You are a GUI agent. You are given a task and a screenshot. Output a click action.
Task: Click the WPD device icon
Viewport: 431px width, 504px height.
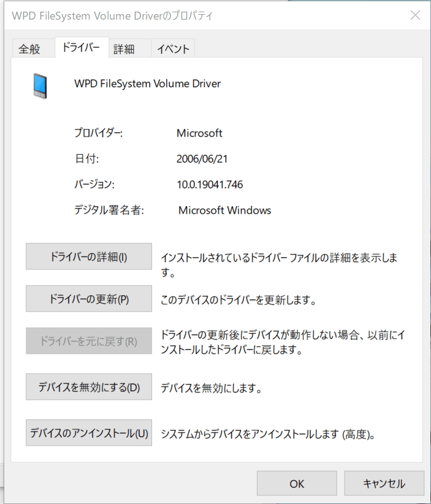tap(40, 86)
